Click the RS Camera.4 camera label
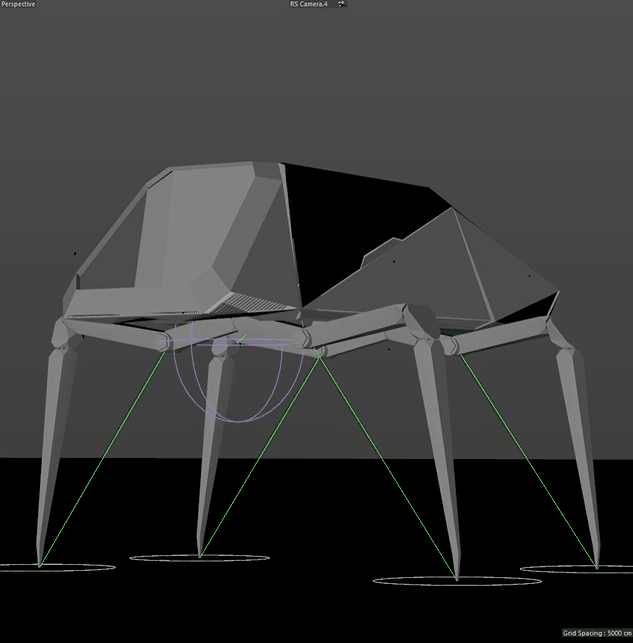Screen dimensions: 633x643 click(x=309, y=4)
